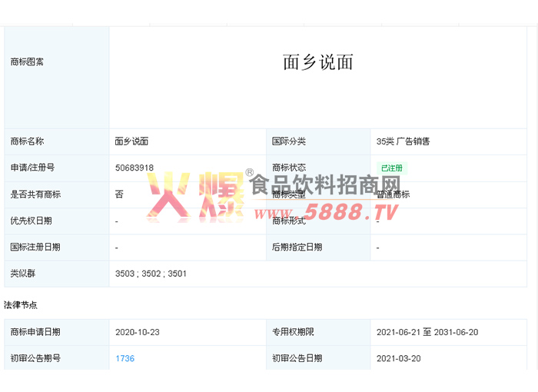Viewport: 538px width, 392px height.
Task: Click the 国际分类 field label
Action: [x=289, y=141]
